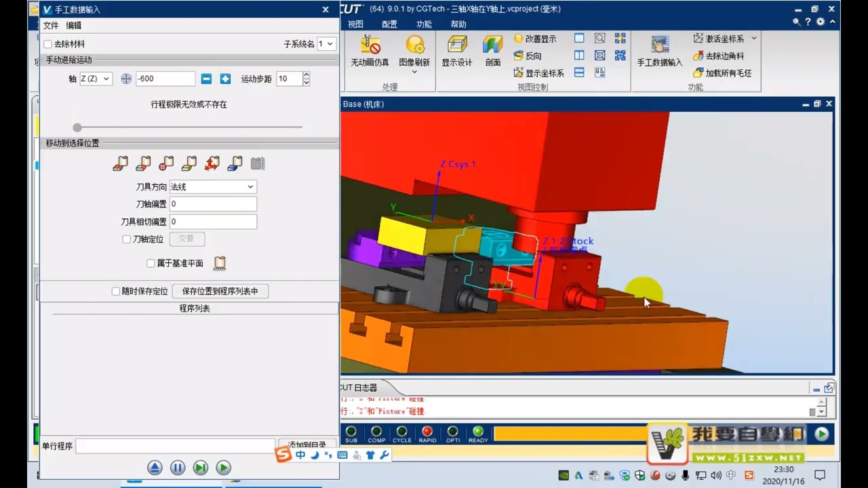Toggle the CYCLE status light
Image resolution: width=868 pixels, height=488 pixels.
[402, 431]
